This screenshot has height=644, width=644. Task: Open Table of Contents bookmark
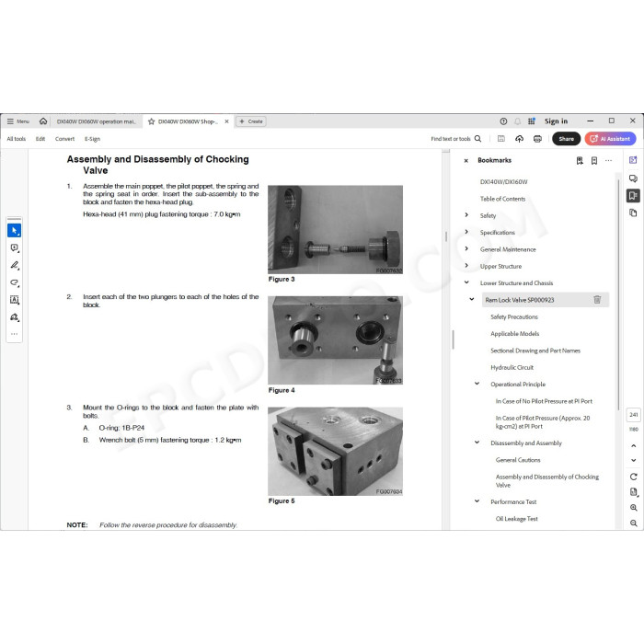(502, 199)
